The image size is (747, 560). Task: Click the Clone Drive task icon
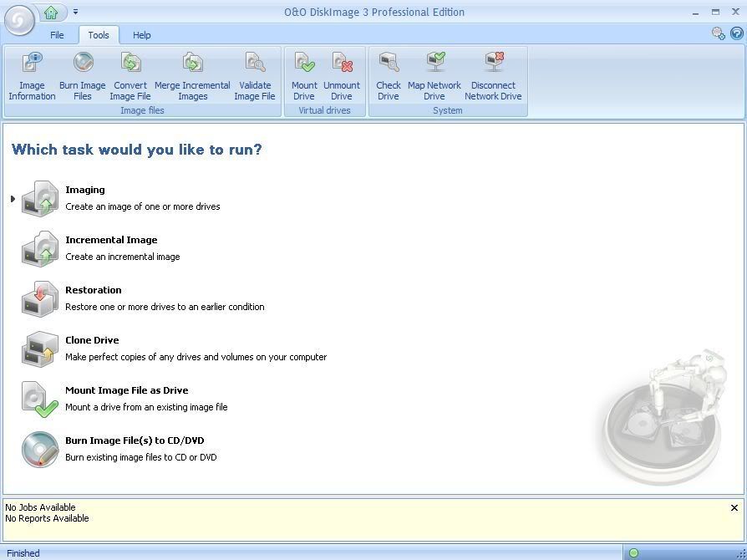click(x=40, y=349)
